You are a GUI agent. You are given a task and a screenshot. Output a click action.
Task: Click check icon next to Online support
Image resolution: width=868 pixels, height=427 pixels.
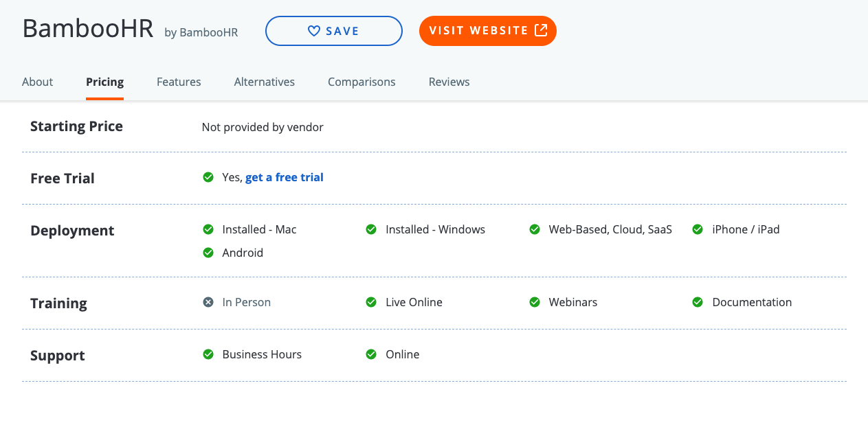(371, 354)
